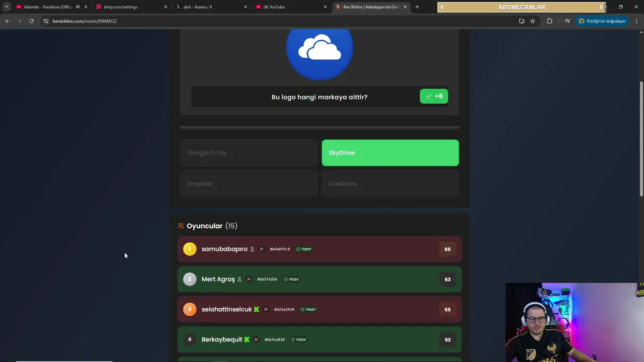Click the site info icon in address bar
The image size is (644, 362).
(x=46, y=21)
